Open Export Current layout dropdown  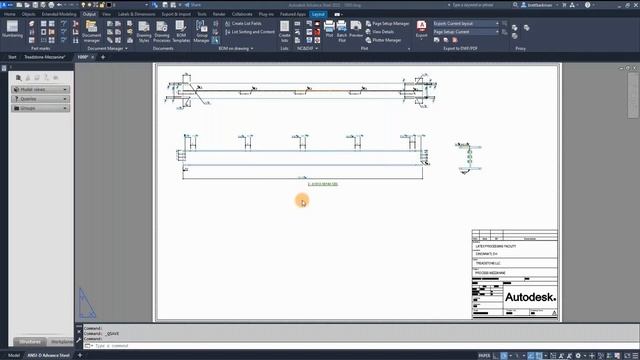coord(466,24)
